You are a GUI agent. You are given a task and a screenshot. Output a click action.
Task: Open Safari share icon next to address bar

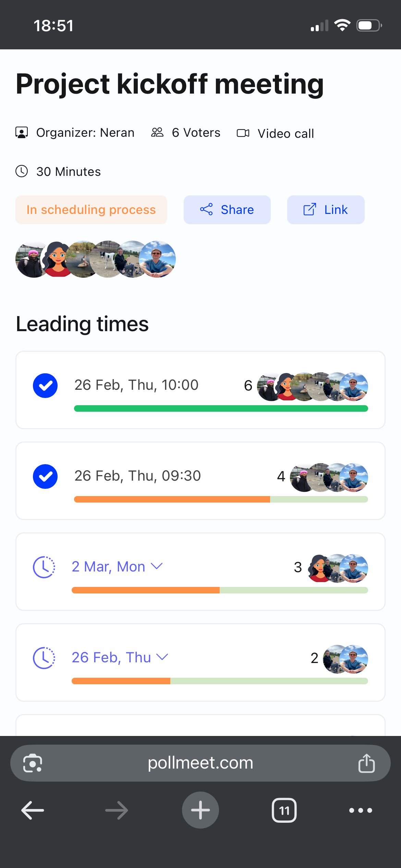(366, 763)
